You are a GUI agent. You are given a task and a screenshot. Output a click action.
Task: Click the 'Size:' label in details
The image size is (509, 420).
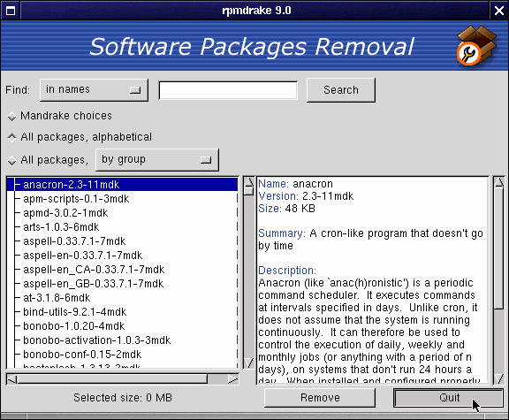click(x=270, y=209)
